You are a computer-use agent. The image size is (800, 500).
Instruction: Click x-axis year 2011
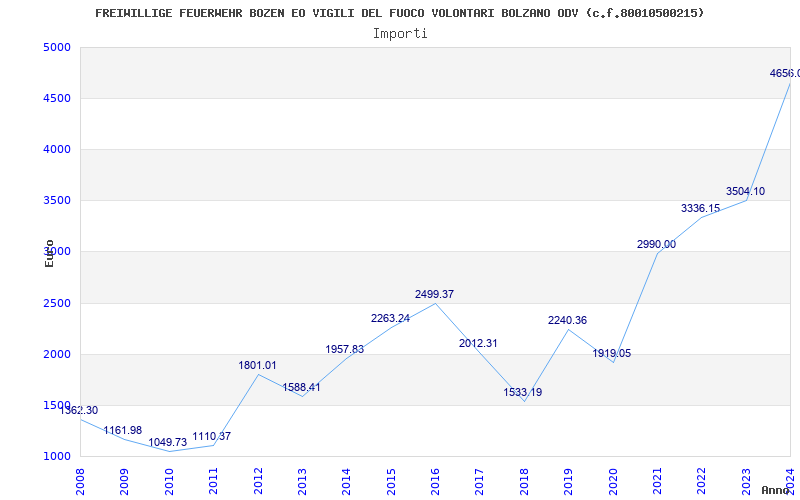pos(213,481)
